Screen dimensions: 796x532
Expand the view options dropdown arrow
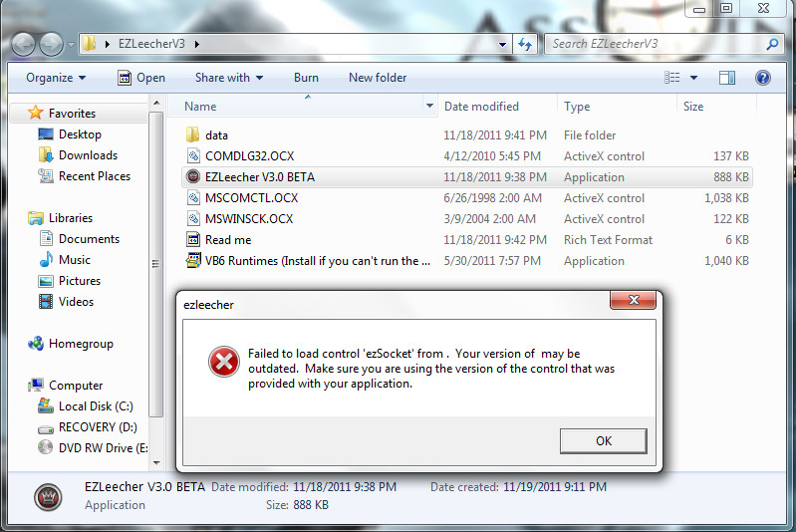pos(693,78)
